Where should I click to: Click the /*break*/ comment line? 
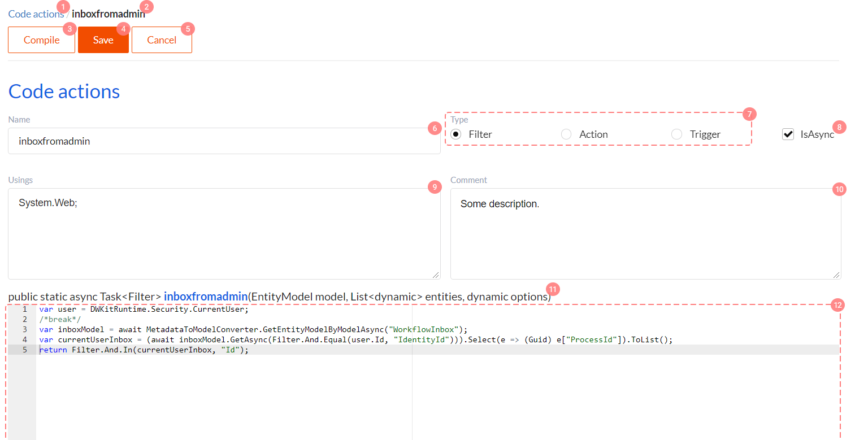[60, 320]
